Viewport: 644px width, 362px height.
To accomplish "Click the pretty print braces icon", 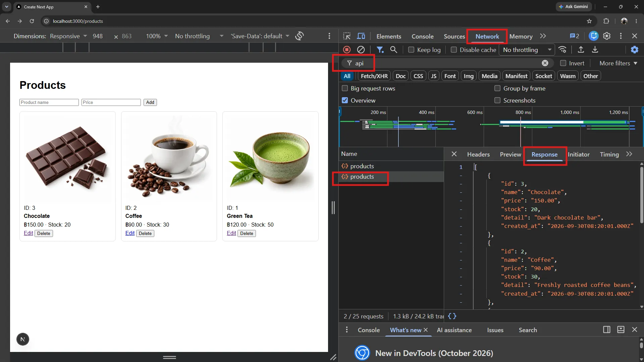I will point(452,316).
